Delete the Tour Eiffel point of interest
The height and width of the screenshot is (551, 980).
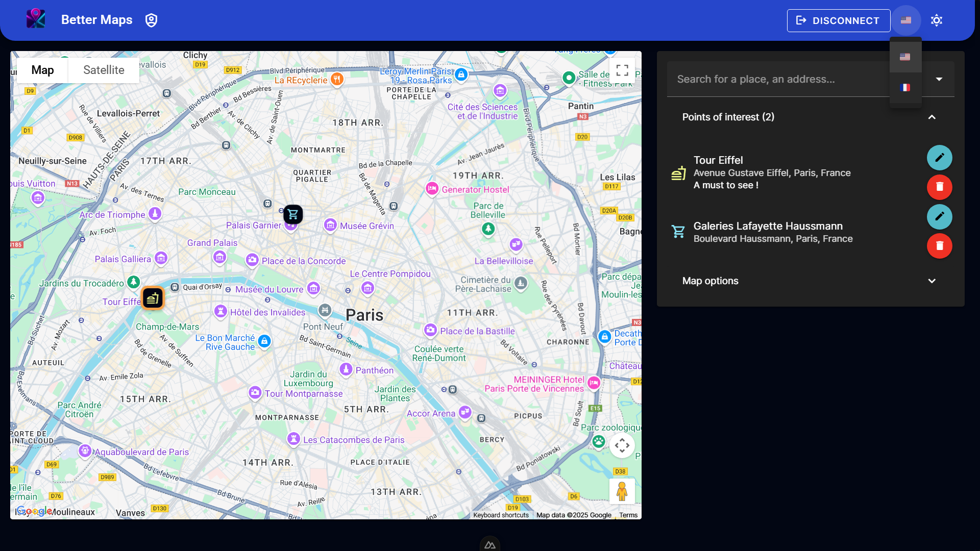click(x=939, y=187)
